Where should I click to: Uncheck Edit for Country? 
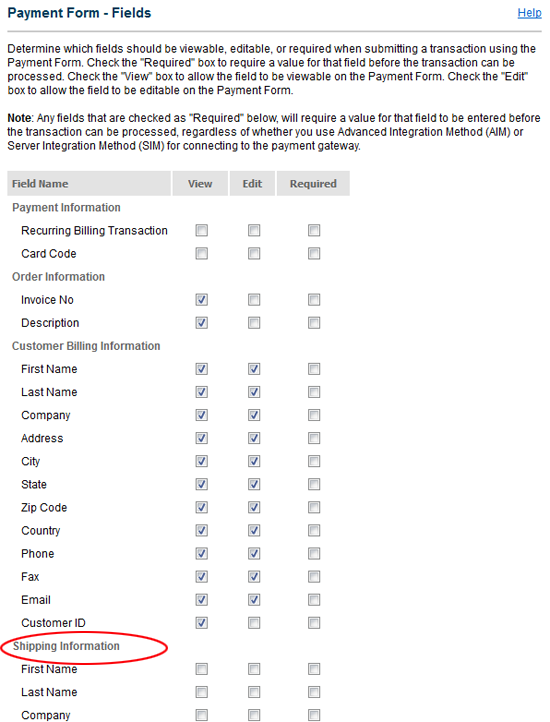(254, 530)
